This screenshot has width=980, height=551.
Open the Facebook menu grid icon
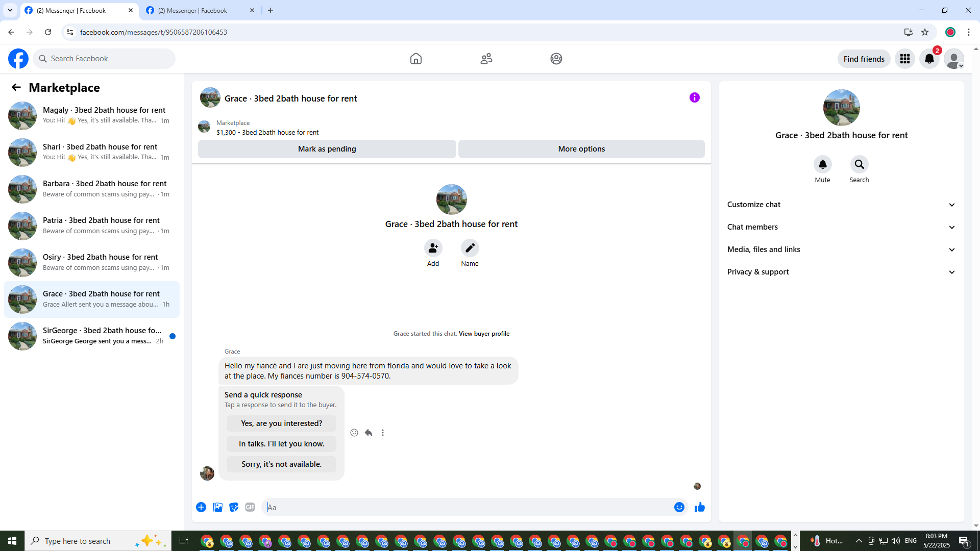pyautogui.click(x=905, y=59)
